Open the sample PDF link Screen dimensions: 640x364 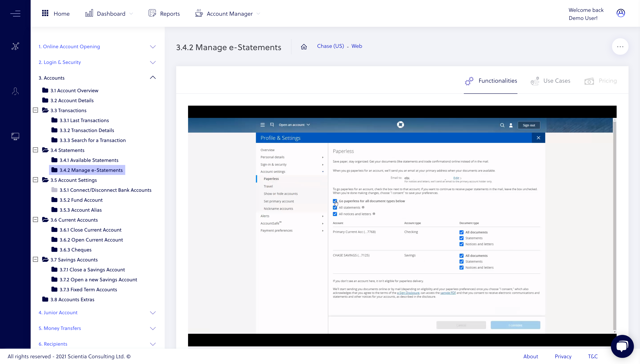[x=448, y=293]
